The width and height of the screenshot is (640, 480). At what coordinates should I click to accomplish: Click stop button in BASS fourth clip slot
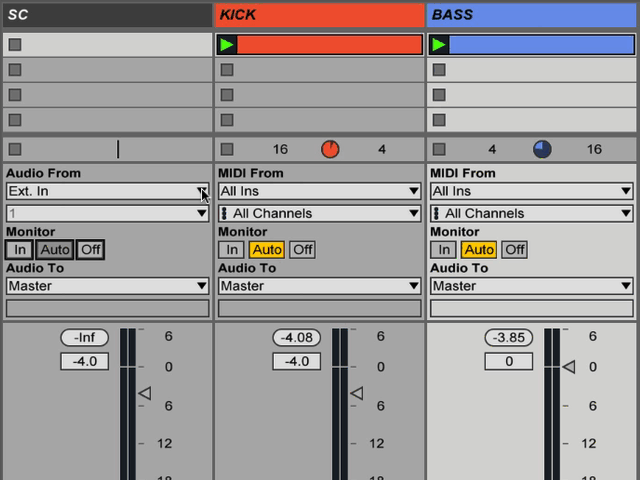[x=439, y=120]
